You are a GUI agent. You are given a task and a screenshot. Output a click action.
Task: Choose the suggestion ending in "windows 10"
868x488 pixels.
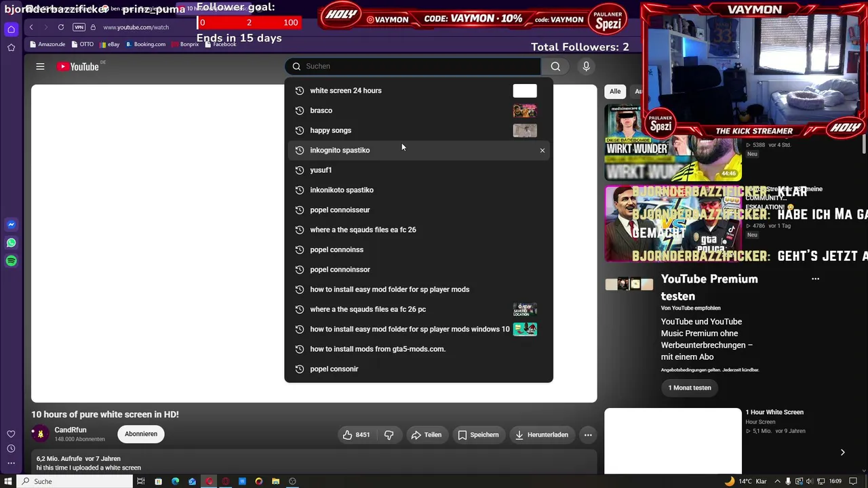[x=418, y=329]
